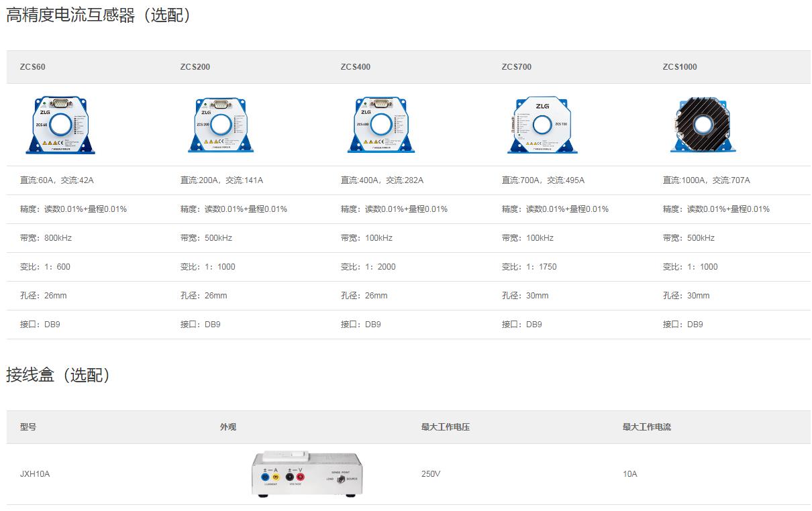Image resolution: width=812 pixels, height=511 pixels.
Task: Click the black ZCS1000 sensor image
Action: coord(703,125)
